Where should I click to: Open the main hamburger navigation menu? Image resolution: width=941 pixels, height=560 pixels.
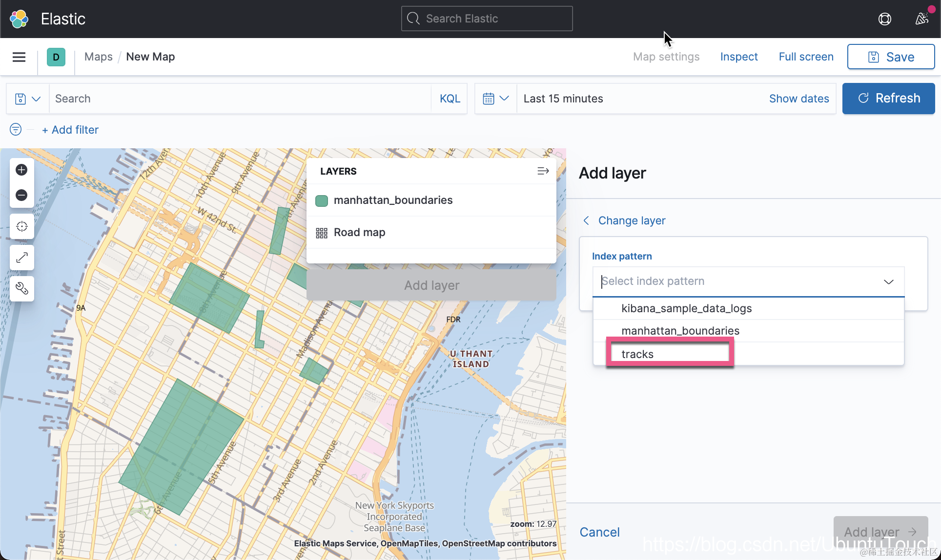point(19,57)
